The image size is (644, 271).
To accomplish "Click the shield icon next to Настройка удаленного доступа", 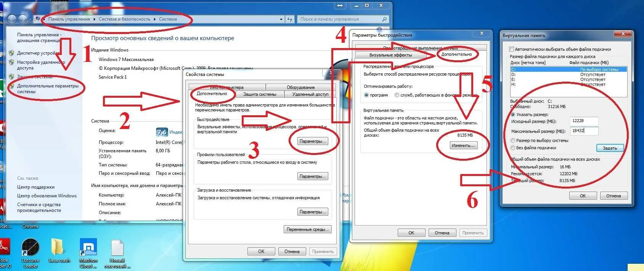I will [11, 62].
